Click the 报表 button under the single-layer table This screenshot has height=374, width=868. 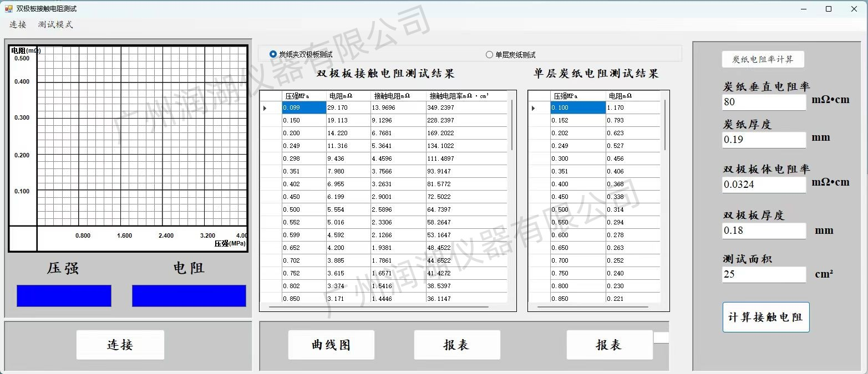pyautogui.click(x=609, y=345)
